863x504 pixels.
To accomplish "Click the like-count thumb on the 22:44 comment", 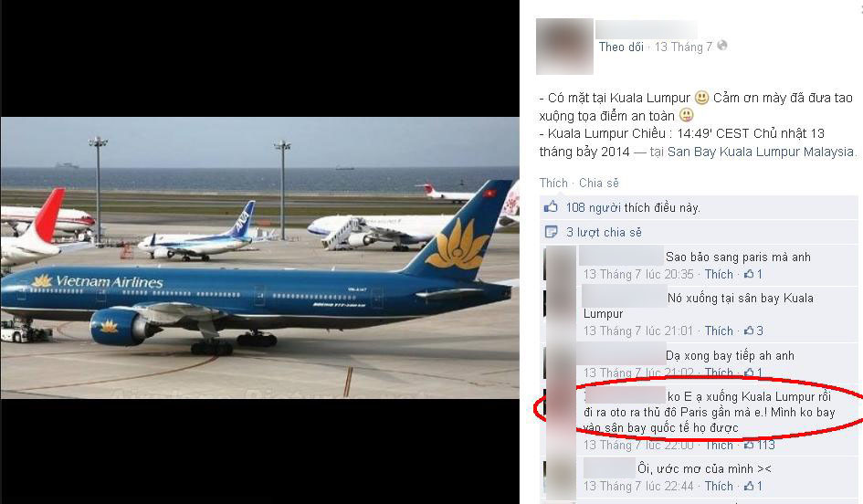I will (x=749, y=486).
